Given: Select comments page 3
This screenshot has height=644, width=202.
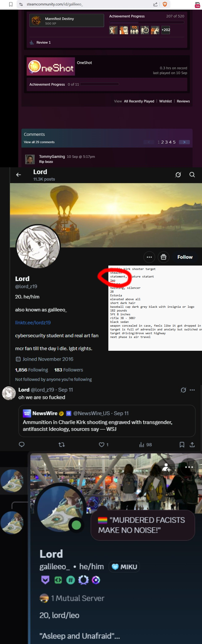Looking at the screenshot, I should tap(167, 142).
